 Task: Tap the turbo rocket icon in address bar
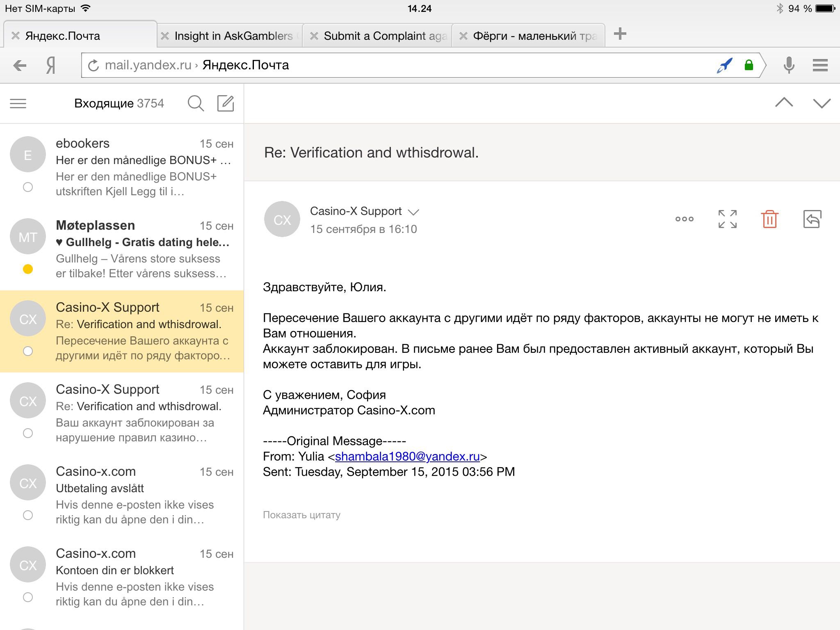[x=725, y=65]
